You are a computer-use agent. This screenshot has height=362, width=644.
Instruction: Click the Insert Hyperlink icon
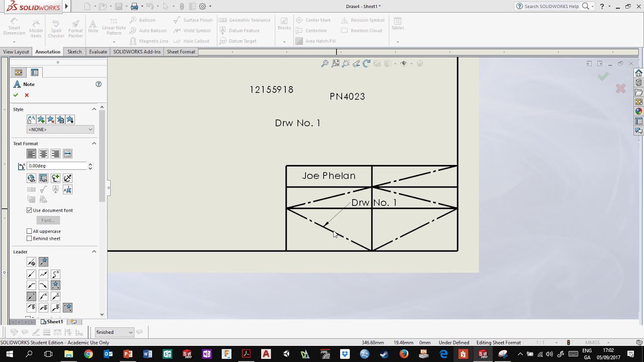point(31,178)
